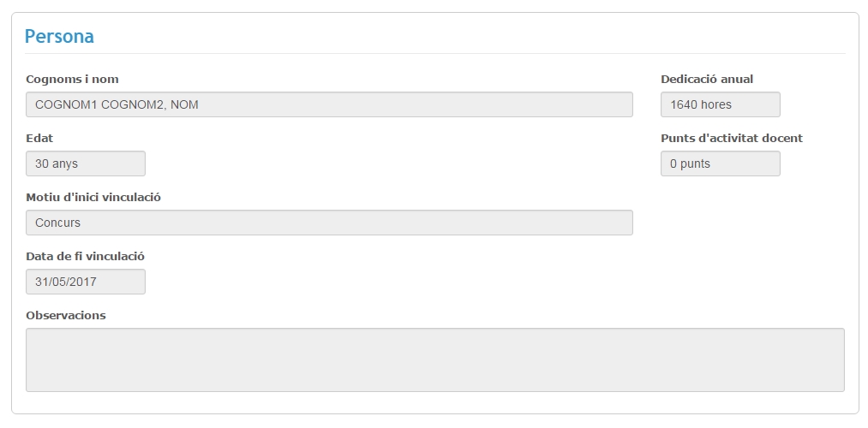Click the 'Observacions' label
868x428 pixels.
click(x=66, y=315)
